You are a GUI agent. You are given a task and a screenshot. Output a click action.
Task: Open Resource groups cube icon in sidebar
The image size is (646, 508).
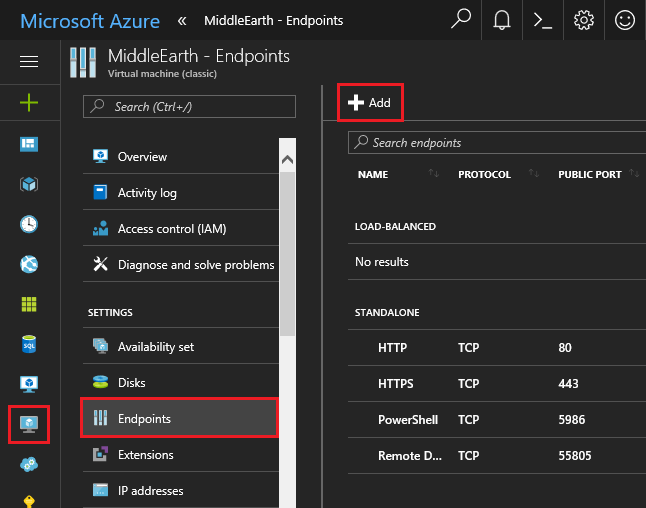29,184
